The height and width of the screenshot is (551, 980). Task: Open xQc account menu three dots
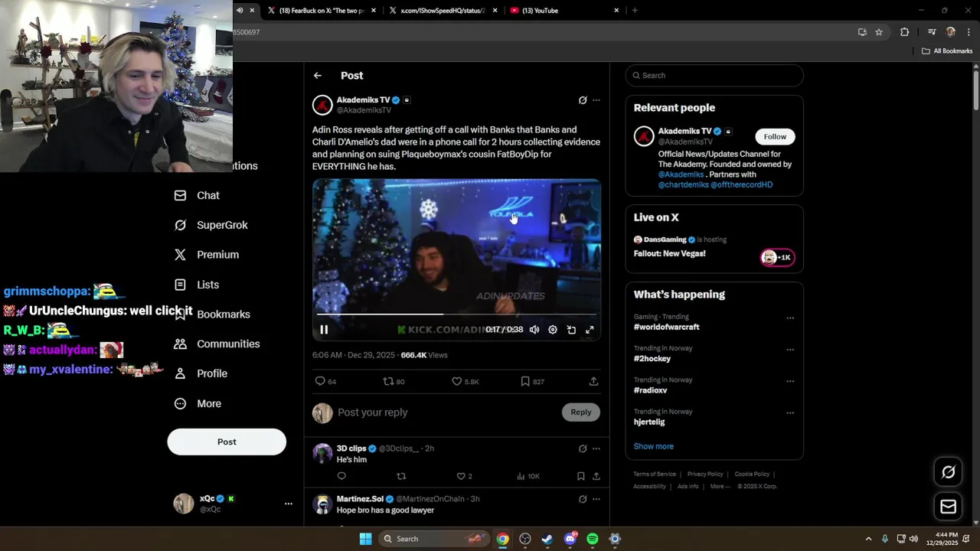click(289, 504)
